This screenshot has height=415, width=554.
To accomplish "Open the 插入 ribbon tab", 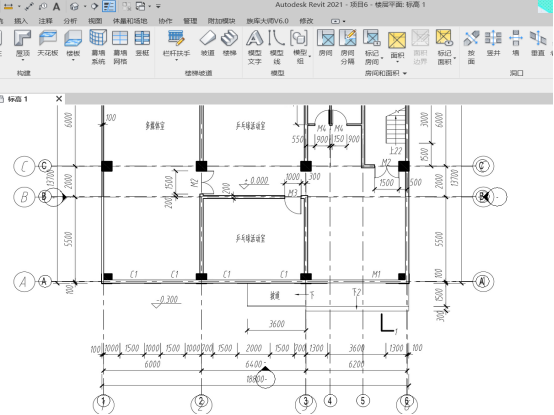I will click(21, 21).
